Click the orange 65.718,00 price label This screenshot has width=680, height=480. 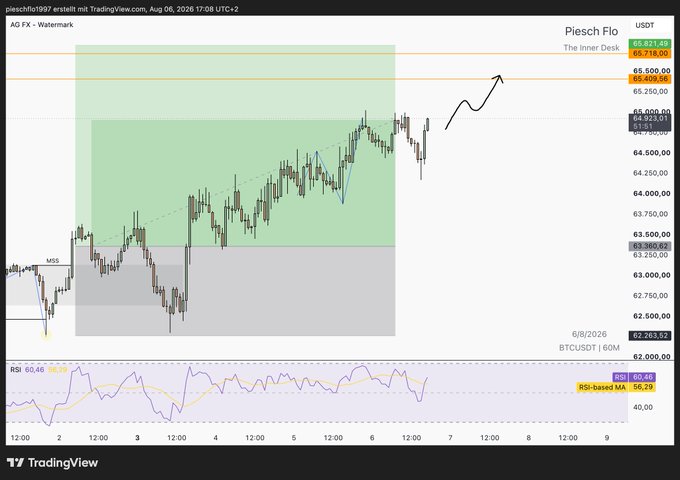[650, 54]
